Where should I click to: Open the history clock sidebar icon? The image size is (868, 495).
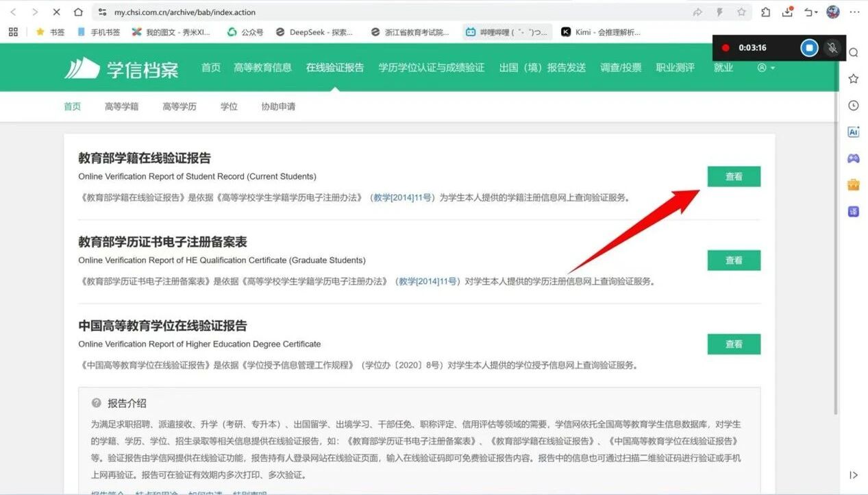[854, 106]
